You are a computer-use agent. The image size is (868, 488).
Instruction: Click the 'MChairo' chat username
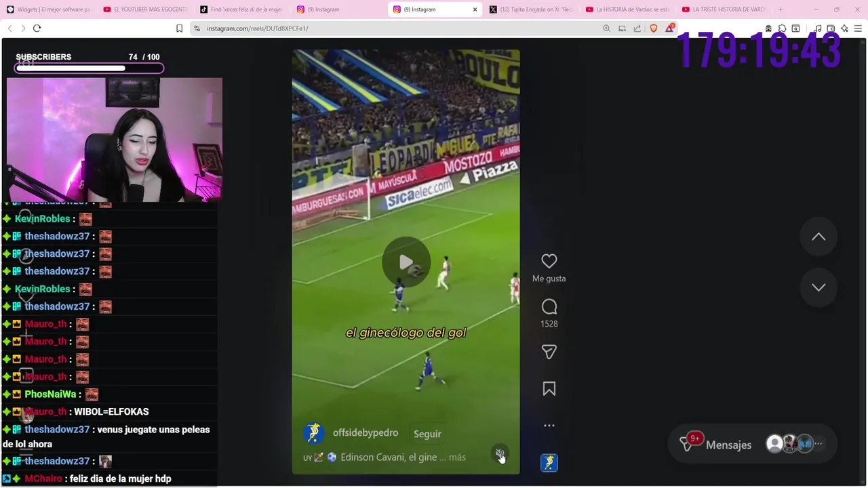(43, 479)
